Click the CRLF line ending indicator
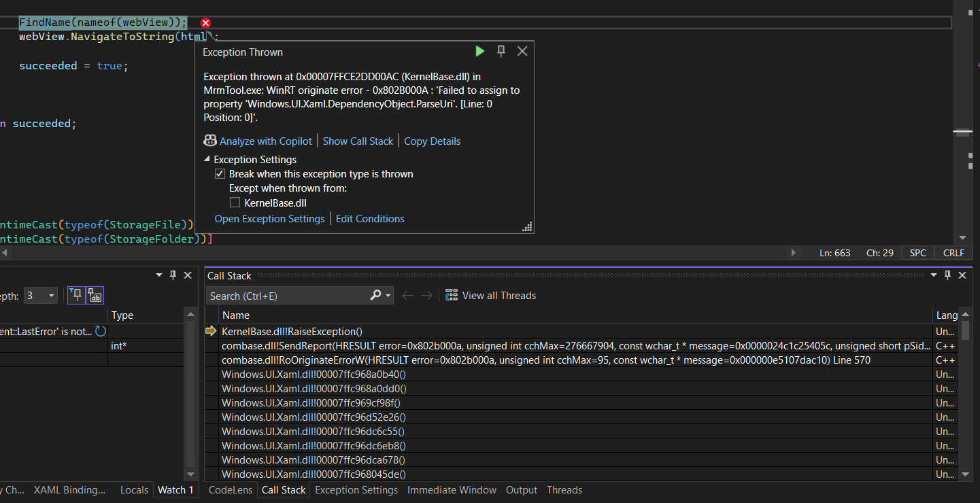 pos(953,253)
